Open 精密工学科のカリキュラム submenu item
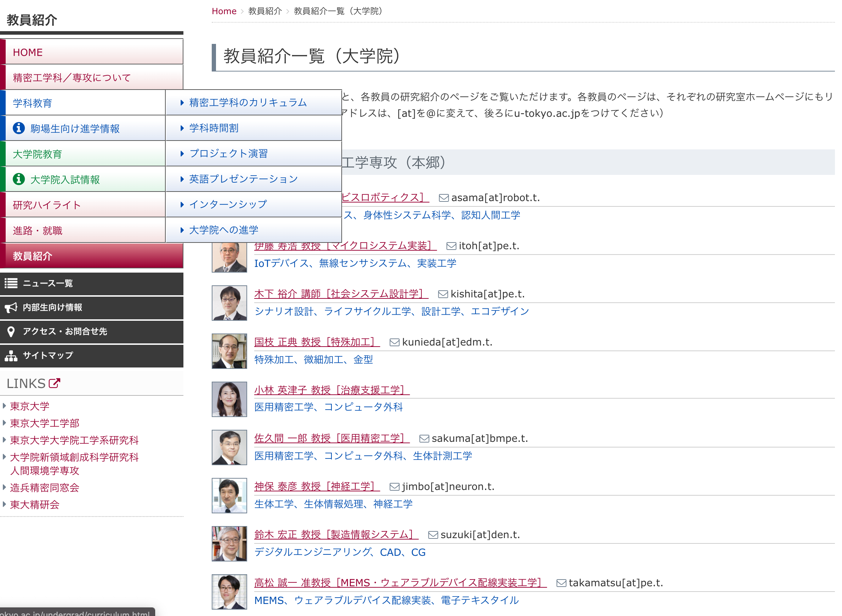842x616 pixels. [x=248, y=103]
